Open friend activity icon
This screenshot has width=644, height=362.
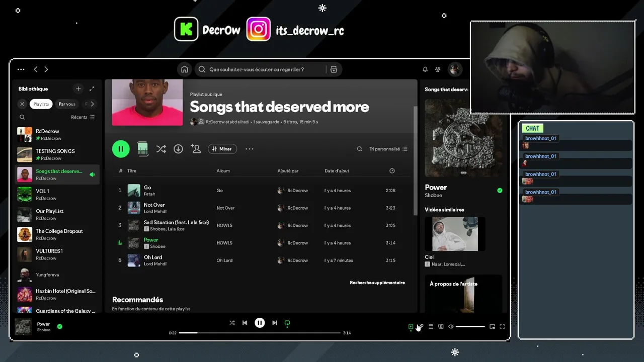438,69
